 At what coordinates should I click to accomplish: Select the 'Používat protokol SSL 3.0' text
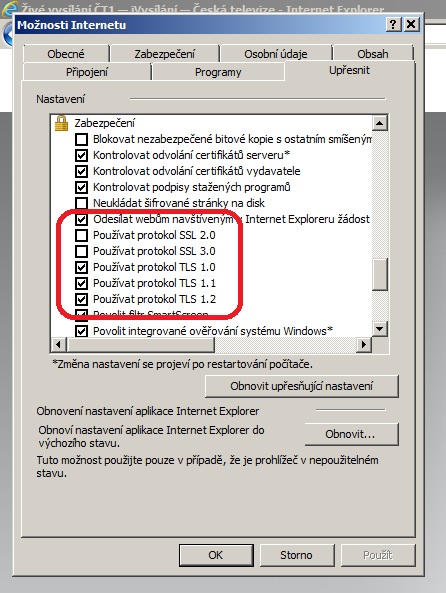pos(154,251)
